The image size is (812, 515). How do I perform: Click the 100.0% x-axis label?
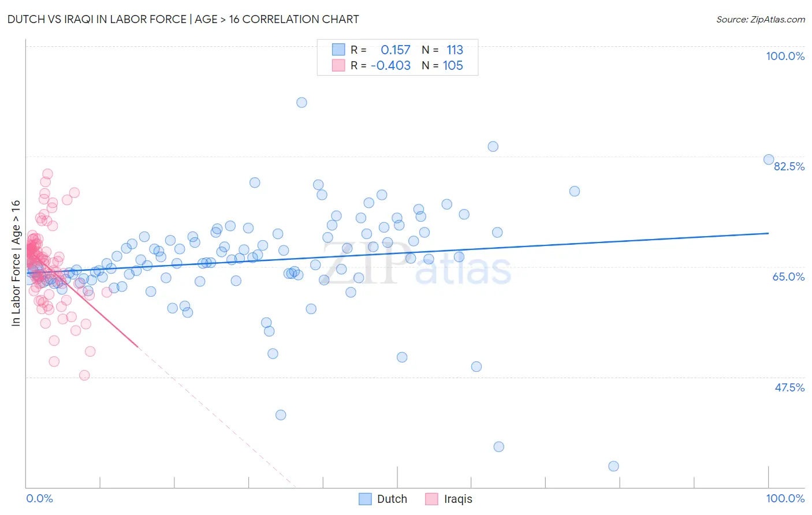point(785,498)
